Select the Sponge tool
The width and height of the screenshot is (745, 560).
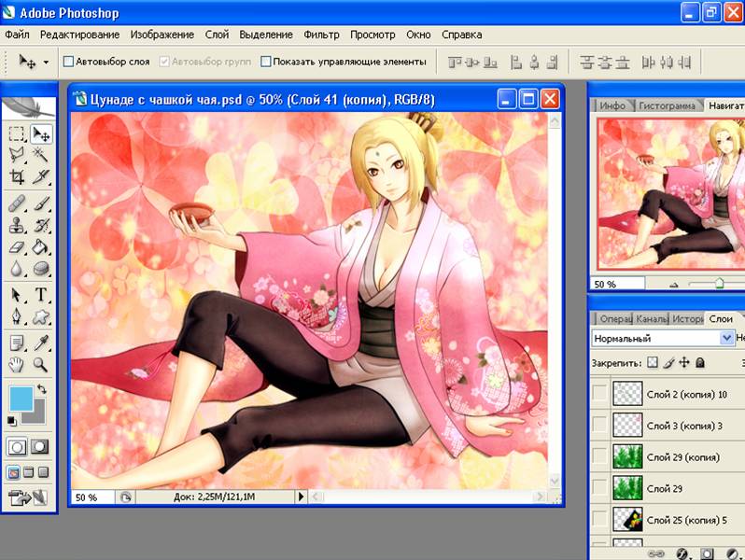coord(41,269)
